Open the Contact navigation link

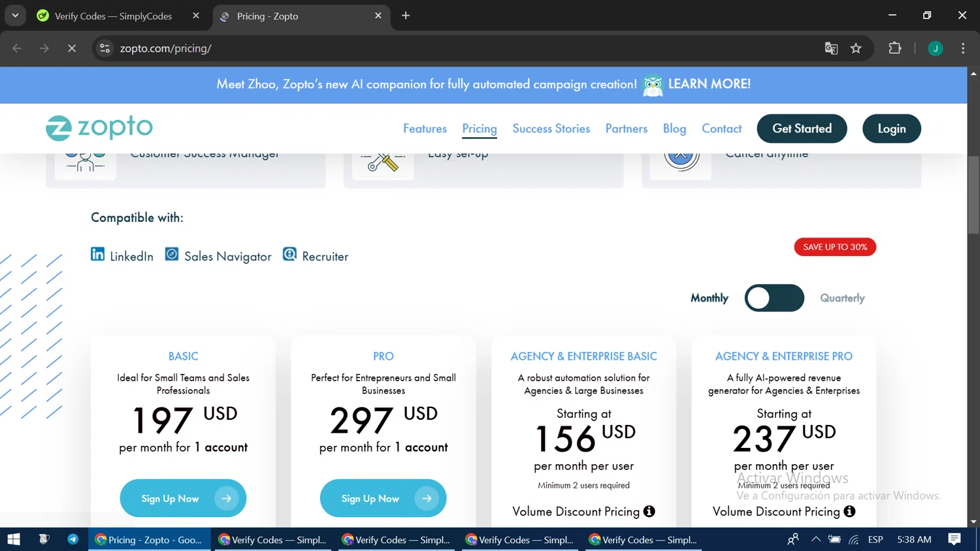(x=721, y=129)
